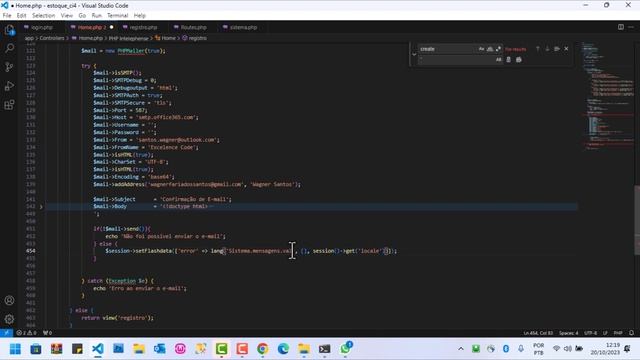Screen dimensions: 640x360
Task: Show hidden system tray icons
Action: coord(461,349)
